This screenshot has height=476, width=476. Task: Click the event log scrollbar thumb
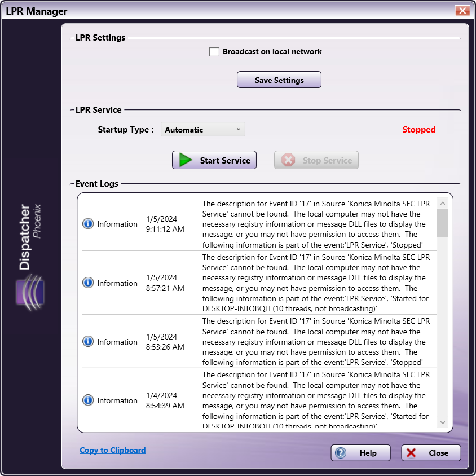coord(442,223)
